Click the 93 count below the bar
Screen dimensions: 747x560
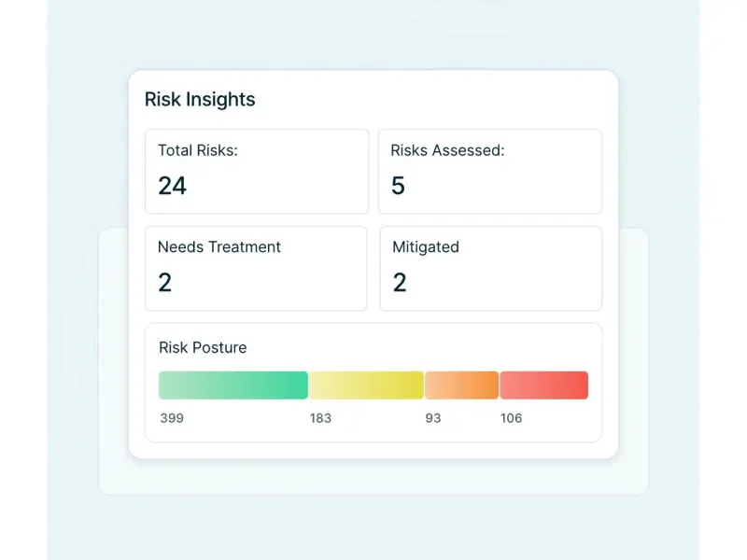click(433, 418)
